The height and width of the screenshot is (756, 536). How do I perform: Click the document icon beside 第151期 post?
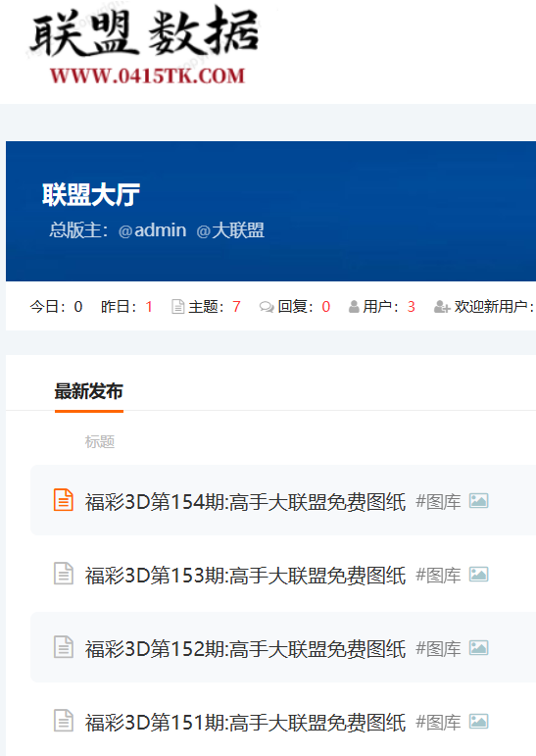(x=63, y=721)
